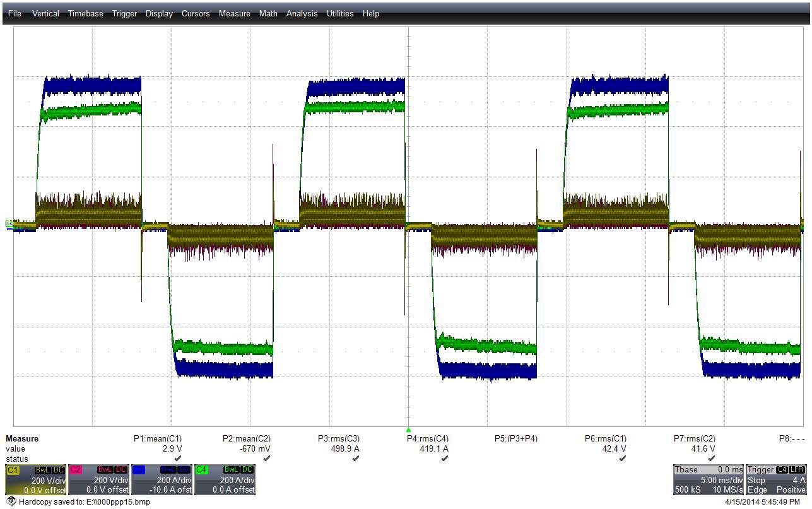
Task: Open the Display menu
Action: [159, 13]
